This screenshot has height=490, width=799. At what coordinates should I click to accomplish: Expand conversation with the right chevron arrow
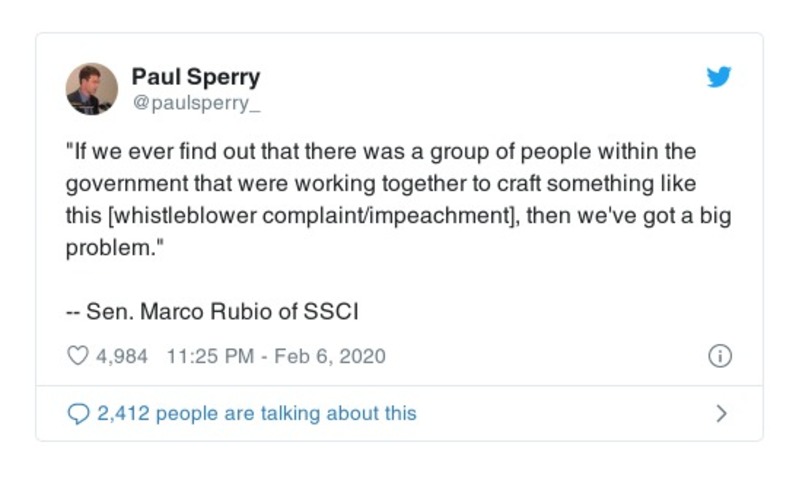[x=721, y=413]
